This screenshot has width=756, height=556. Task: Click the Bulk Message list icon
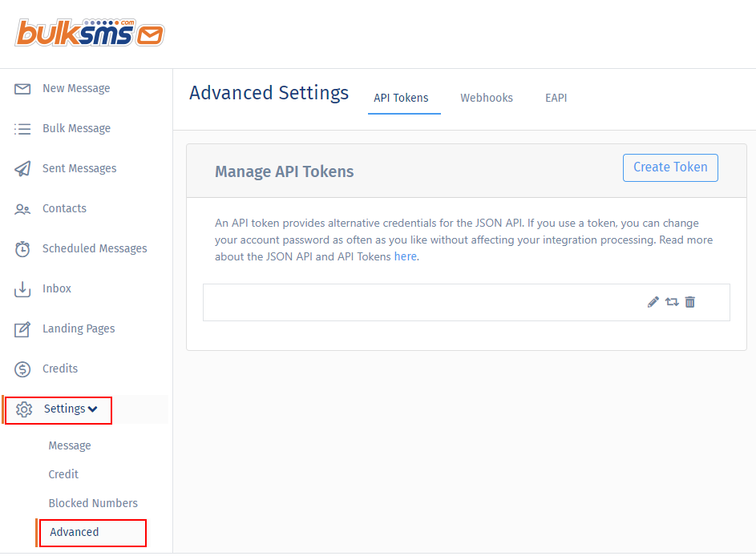click(22, 129)
